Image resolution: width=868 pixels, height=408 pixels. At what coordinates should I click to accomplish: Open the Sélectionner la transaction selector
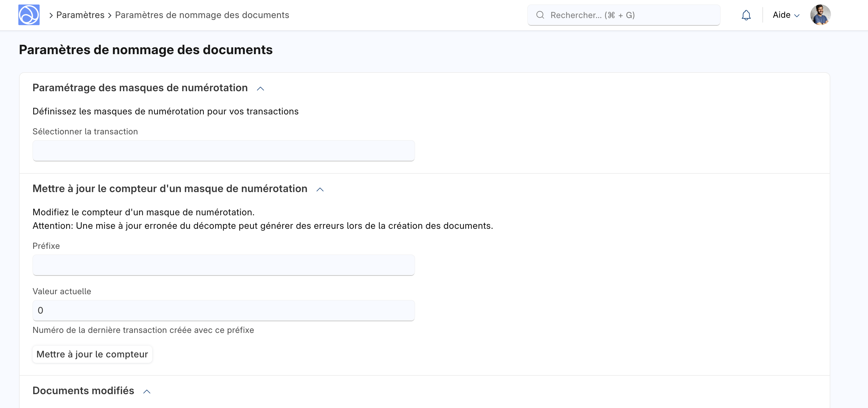[223, 151]
